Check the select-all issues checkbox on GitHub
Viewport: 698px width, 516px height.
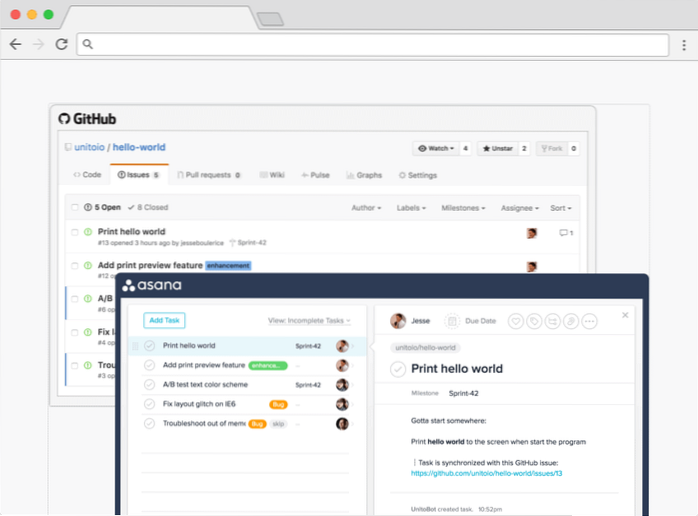(74, 208)
